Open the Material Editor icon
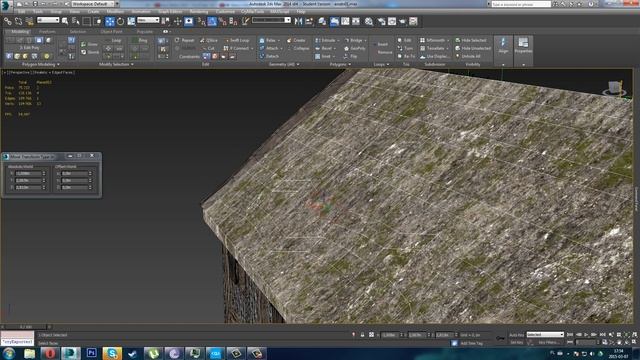This screenshot has height=360, width=640. pos(369,21)
